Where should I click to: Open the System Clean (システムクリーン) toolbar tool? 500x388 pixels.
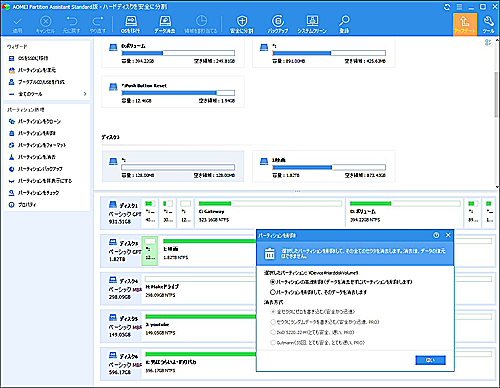[312, 24]
